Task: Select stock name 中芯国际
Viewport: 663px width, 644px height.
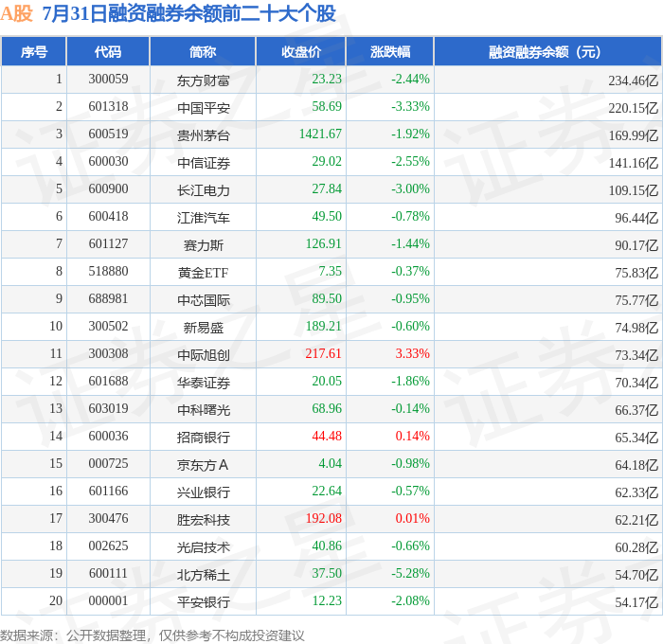Action: pyautogui.click(x=204, y=300)
